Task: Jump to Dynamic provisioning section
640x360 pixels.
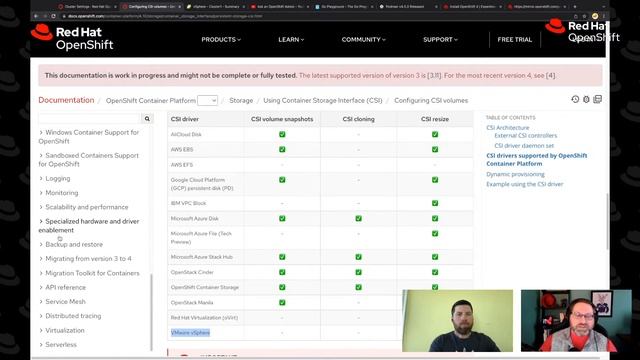Action: [x=515, y=174]
